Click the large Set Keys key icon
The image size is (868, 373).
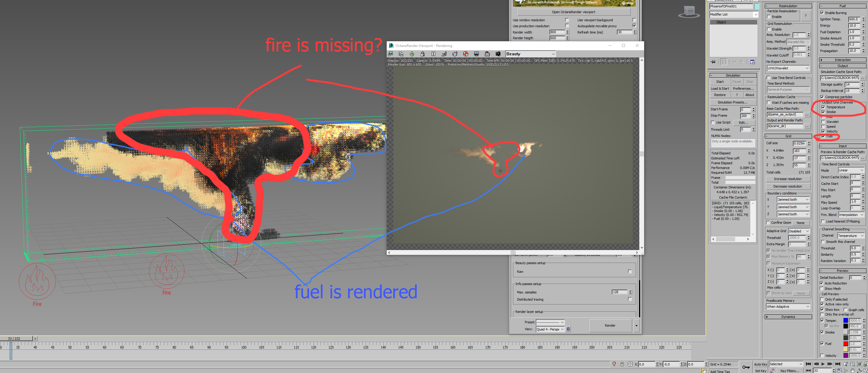746,367
